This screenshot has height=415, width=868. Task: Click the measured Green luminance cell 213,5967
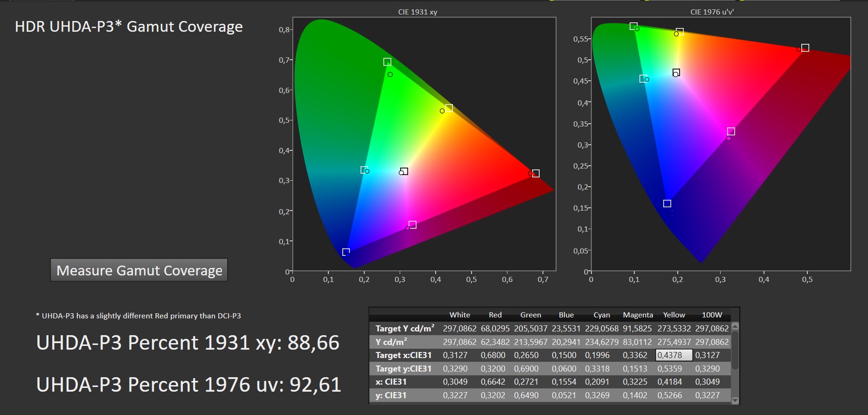pyautogui.click(x=530, y=342)
